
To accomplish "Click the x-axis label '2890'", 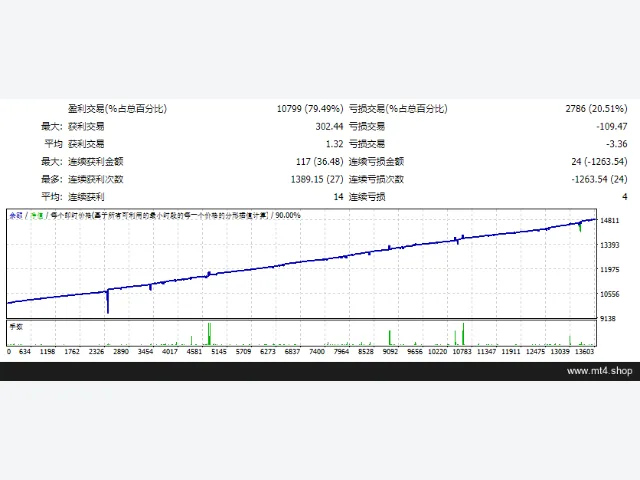I will point(121,351).
